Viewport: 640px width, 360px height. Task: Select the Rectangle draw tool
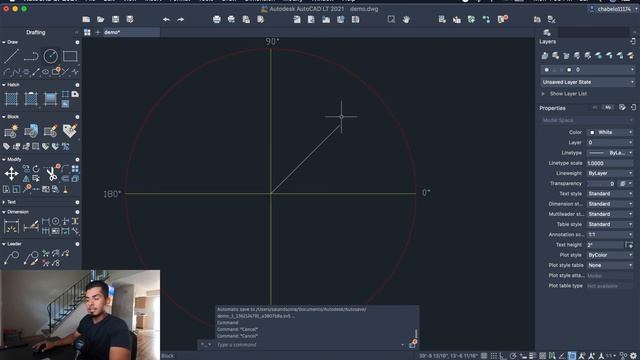[x=70, y=56]
